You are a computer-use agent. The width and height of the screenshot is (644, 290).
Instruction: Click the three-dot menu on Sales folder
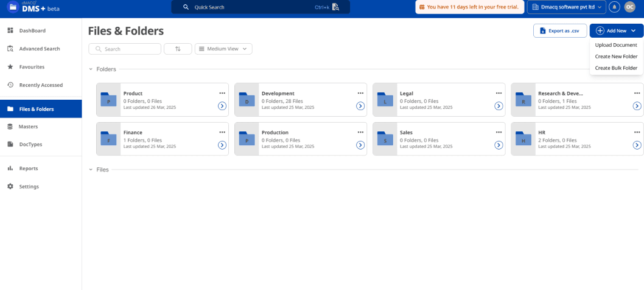pyautogui.click(x=499, y=132)
